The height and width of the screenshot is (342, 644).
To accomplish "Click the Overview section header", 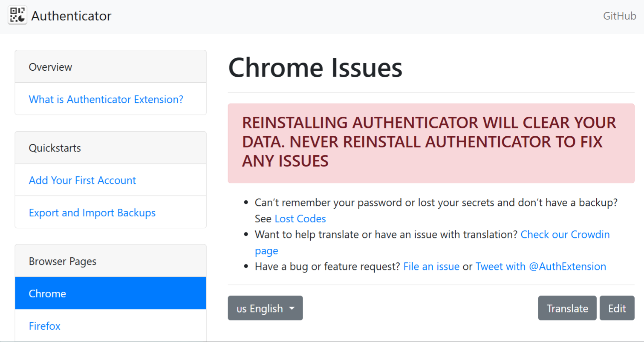I will tap(111, 67).
